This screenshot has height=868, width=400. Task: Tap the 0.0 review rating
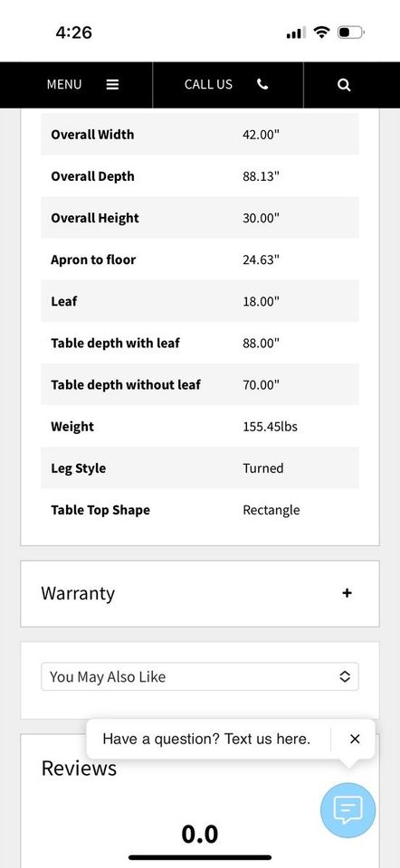199,835
